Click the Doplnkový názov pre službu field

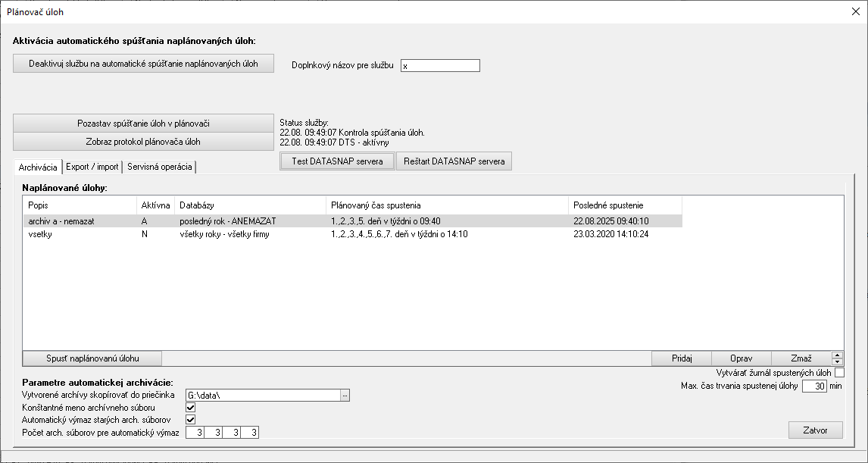(x=440, y=66)
